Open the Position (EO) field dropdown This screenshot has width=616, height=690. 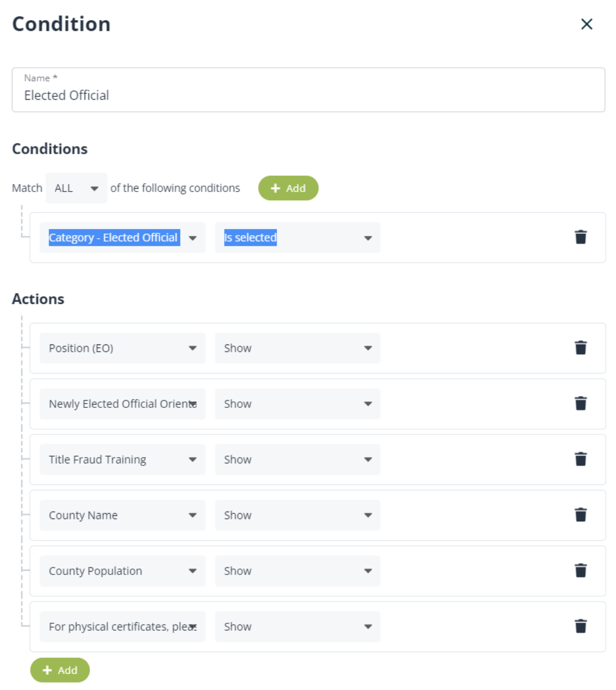(123, 348)
